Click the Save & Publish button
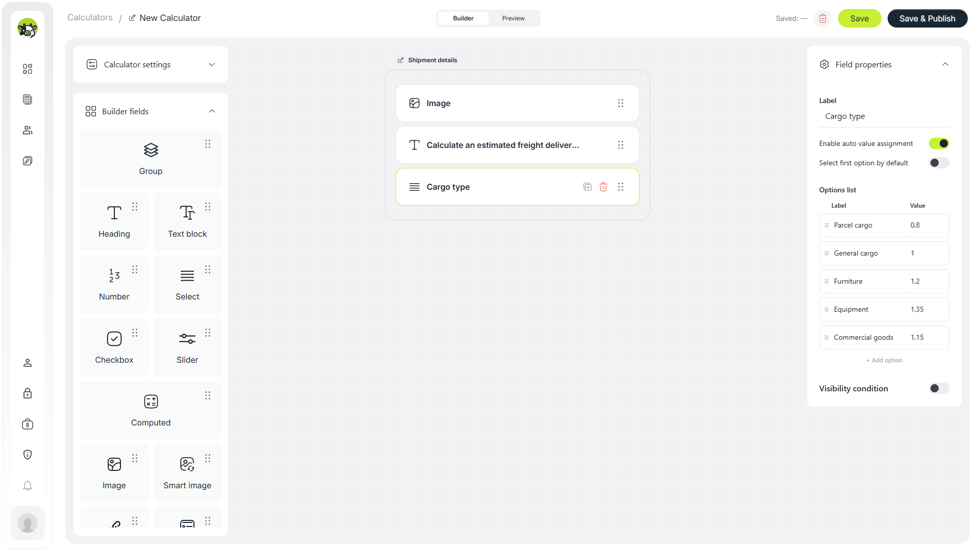 (927, 18)
